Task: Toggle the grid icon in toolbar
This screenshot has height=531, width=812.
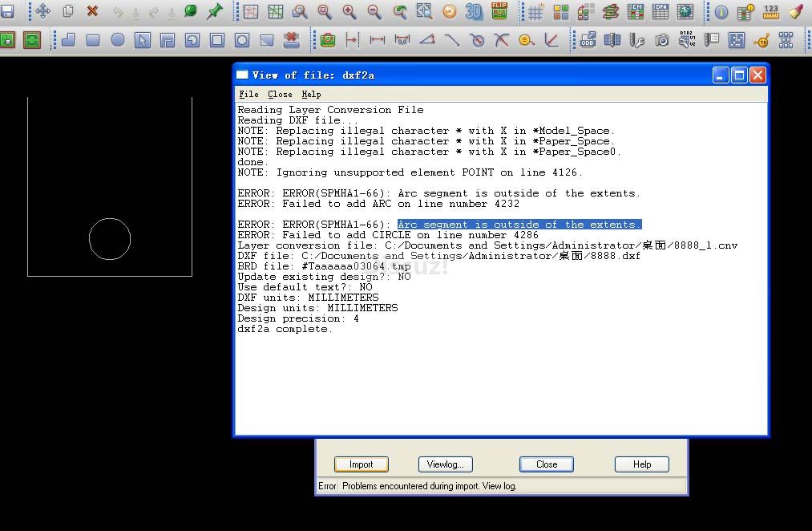Action: 535,11
